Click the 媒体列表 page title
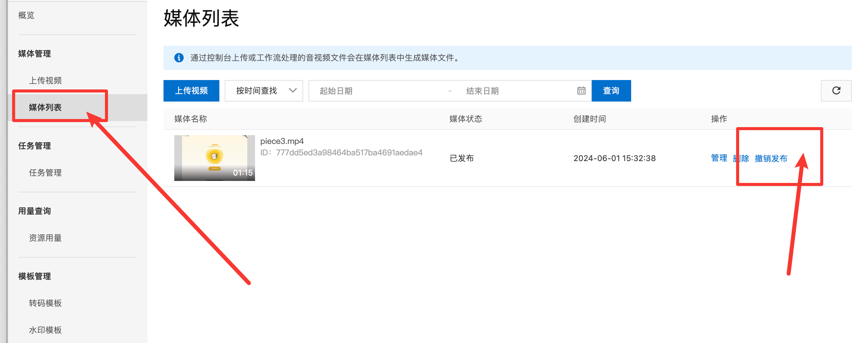868x343 pixels. pyautogui.click(x=201, y=18)
